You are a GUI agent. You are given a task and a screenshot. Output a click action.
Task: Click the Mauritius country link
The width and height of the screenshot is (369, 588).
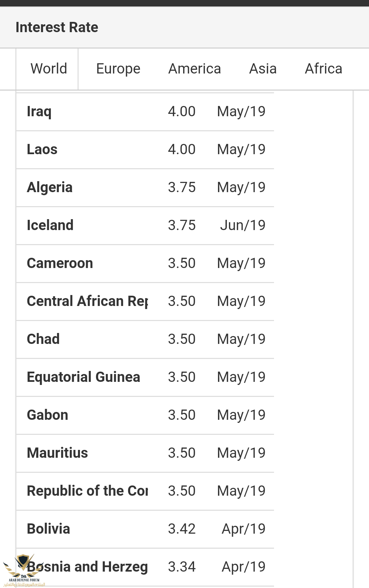click(x=57, y=453)
